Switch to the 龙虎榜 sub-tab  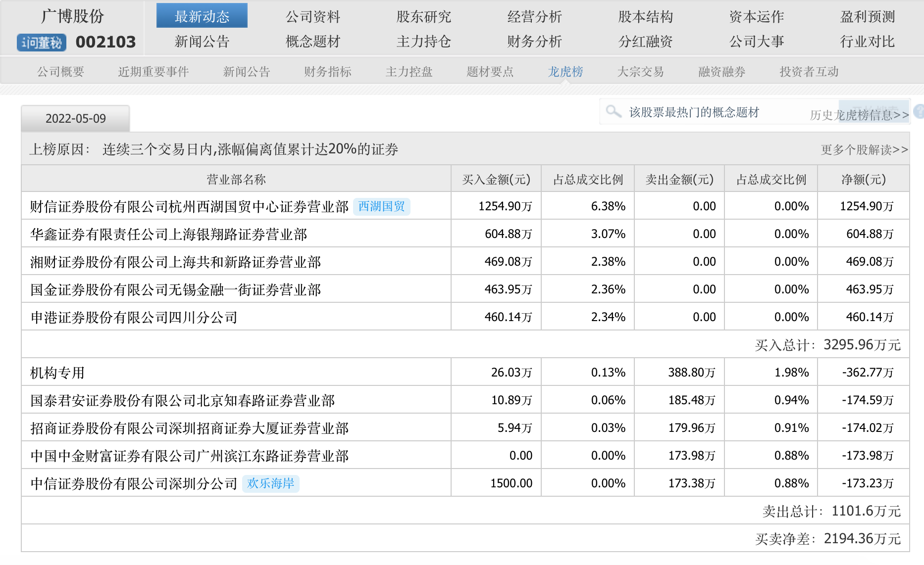(565, 72)
